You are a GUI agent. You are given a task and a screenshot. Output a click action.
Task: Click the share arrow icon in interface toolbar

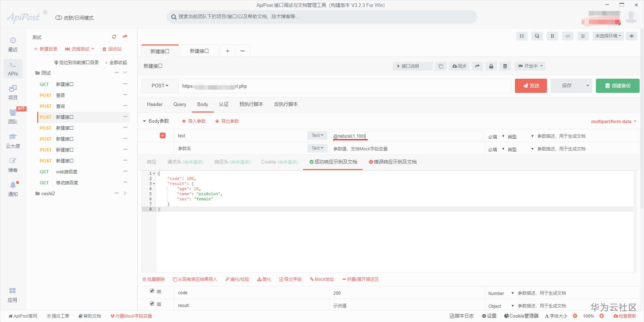point(477,66)
